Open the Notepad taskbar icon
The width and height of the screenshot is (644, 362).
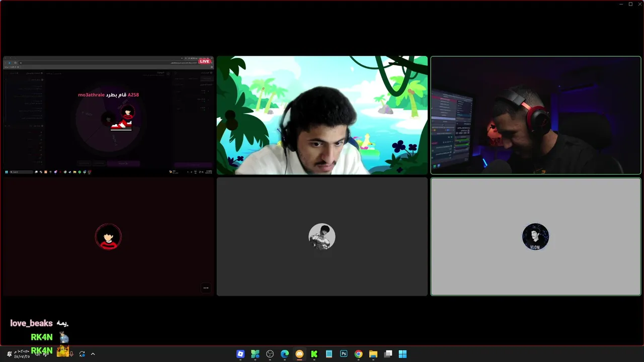pyautogui.click(x=329, y=354)
